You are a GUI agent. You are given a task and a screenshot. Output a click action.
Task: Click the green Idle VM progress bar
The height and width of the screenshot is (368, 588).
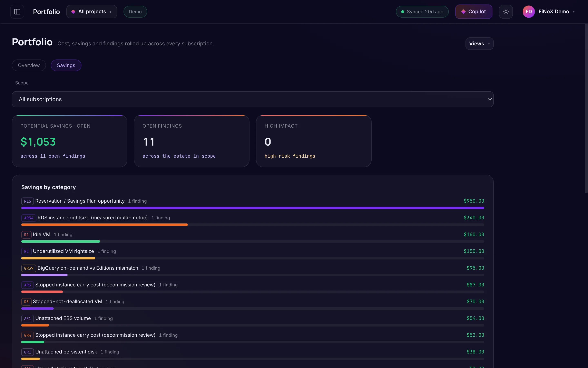(60, 241)
